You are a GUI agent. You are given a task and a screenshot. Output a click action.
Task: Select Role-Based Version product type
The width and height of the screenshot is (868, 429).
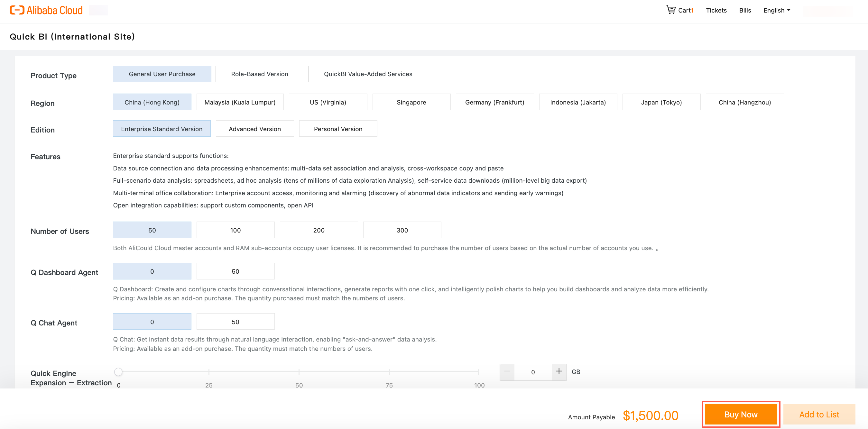coord(259,74)
